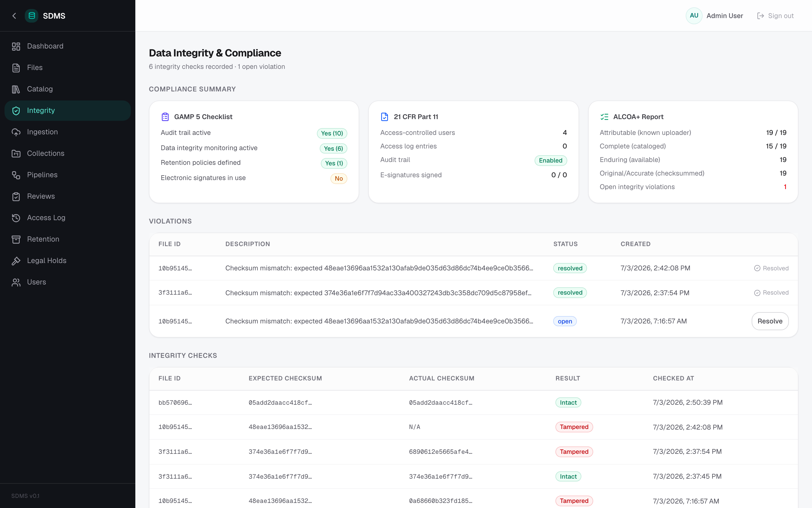Navigate to Ingestion
Image resolution: width=812 pixels, height=508 pixels.
click(x=67, y=132)
